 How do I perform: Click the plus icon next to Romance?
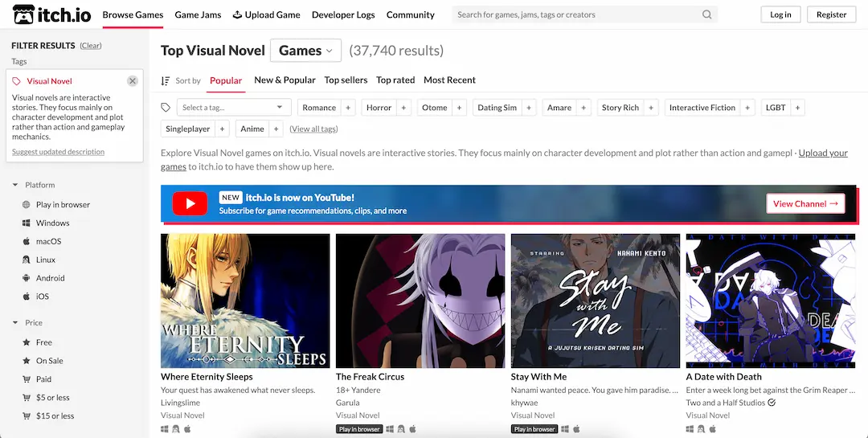(348, 108)
